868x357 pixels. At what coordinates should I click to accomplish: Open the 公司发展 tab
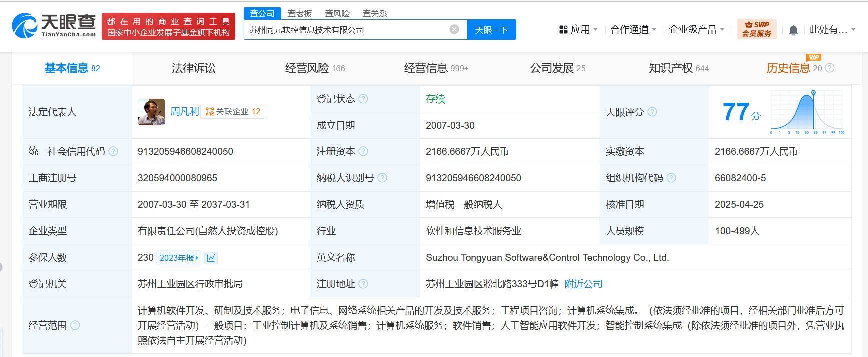tap(557, 68)
